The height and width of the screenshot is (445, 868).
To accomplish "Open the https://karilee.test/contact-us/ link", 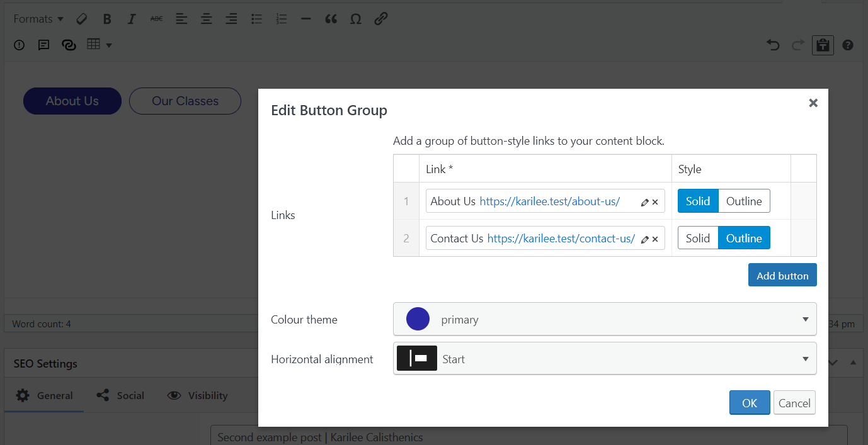I will point(561,239).
